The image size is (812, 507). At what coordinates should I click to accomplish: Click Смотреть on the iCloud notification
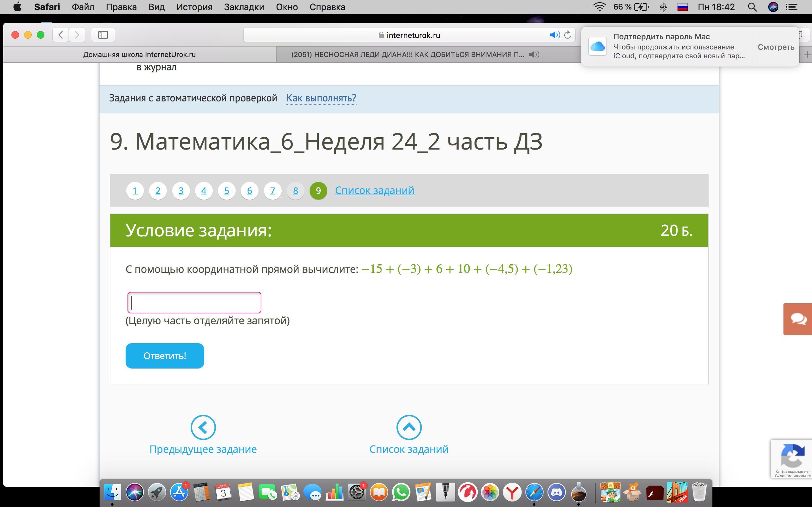tap(776, 47)
